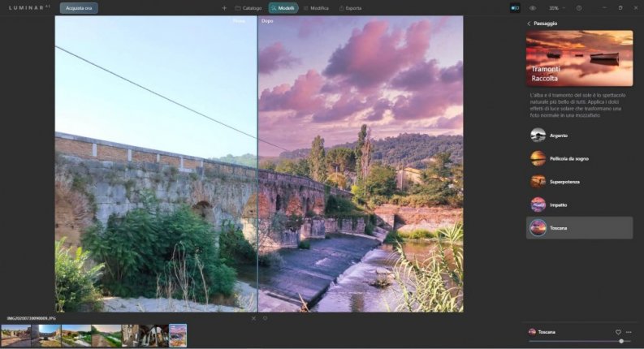Open the 35% zoom level dropdown
The height and width of the screenshot is (349, 644).
(x=556, y=8)
